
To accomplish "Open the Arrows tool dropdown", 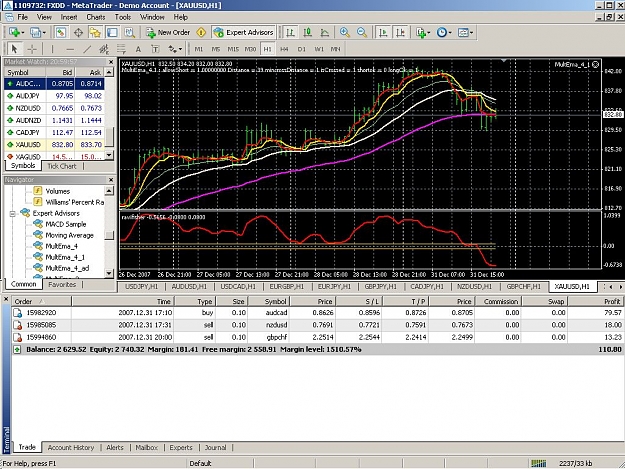I will point(175,49).
